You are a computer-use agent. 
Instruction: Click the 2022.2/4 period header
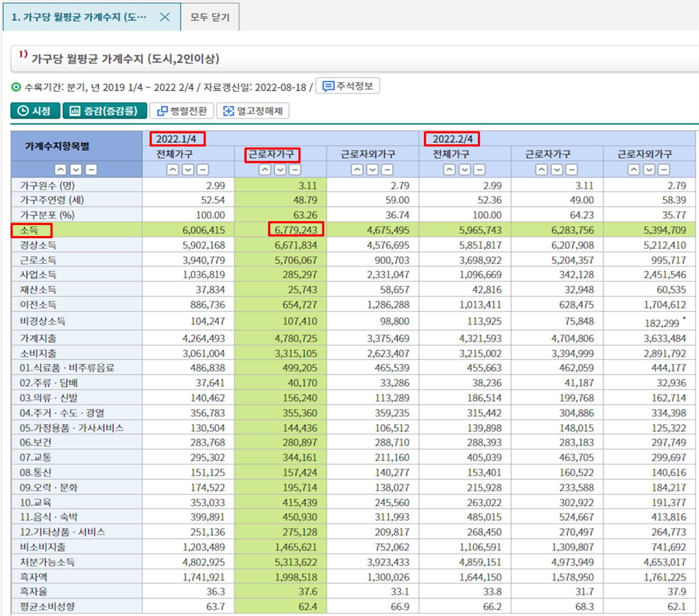coord(453,139)
